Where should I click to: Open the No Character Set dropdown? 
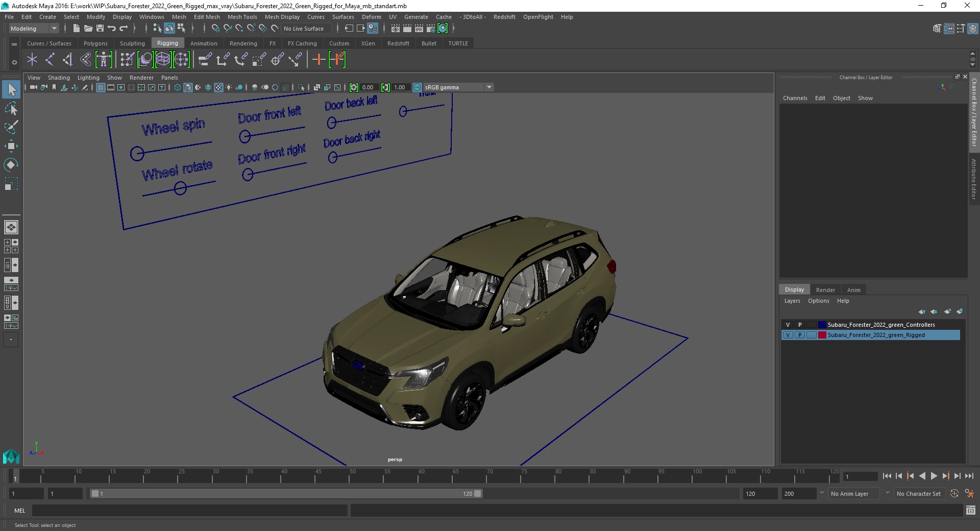pos(919,494)
